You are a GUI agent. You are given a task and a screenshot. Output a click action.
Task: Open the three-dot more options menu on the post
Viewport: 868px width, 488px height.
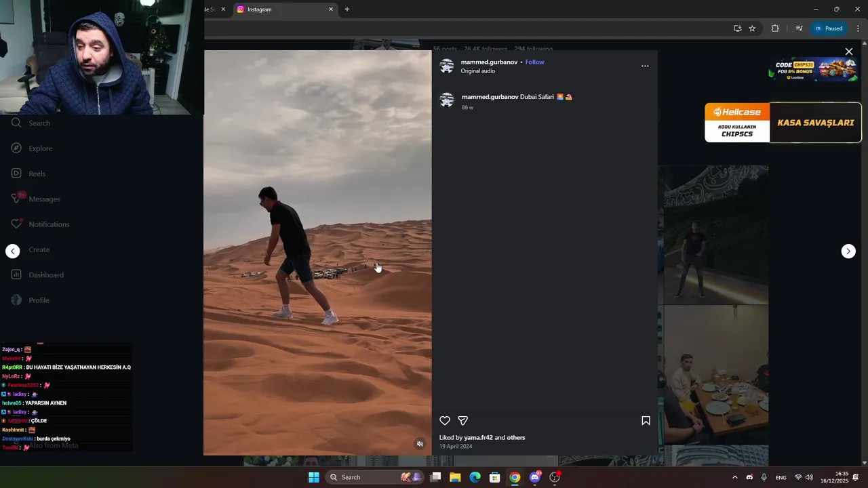(645, 66)
